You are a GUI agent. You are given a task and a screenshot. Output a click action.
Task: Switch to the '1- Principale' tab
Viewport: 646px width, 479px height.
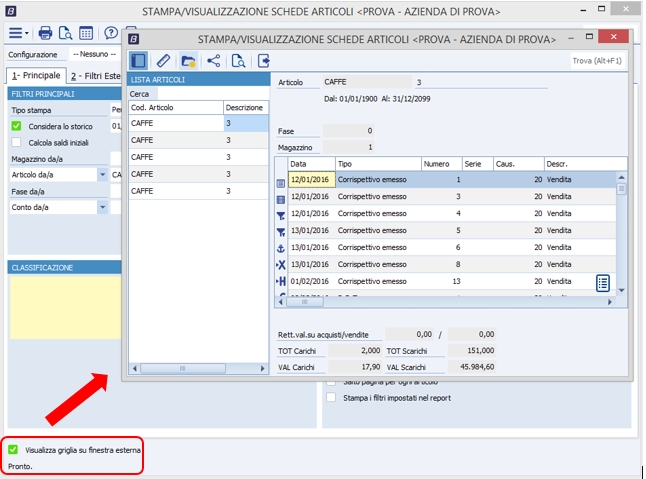pyautogui.click(x=35, y=76)
